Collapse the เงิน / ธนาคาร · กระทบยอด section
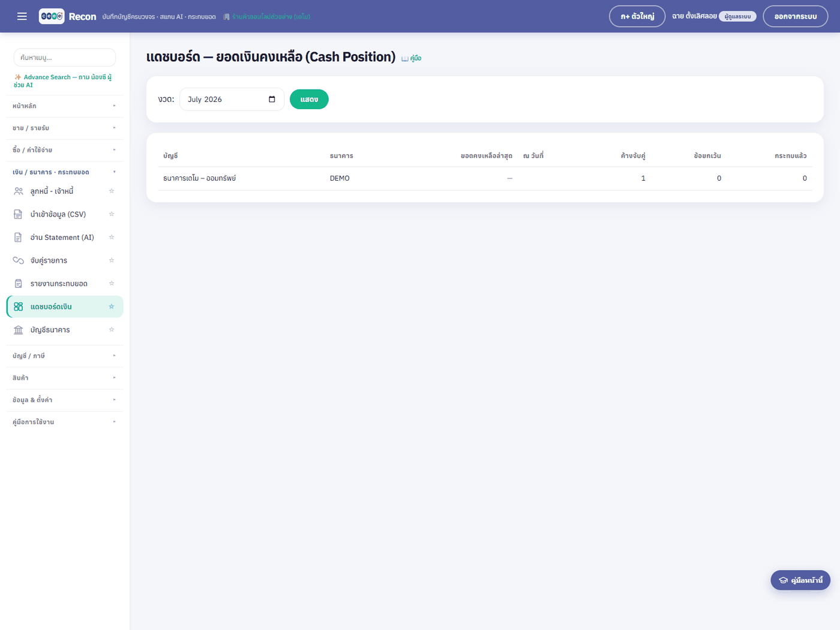Viewport: 840px width, 630px height. pos(65,172)
